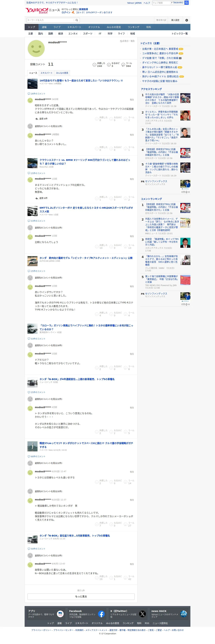
Task: Expand 返信先のコメントを見る(2件) under rocket article
Action: click(x=48, y=463)
